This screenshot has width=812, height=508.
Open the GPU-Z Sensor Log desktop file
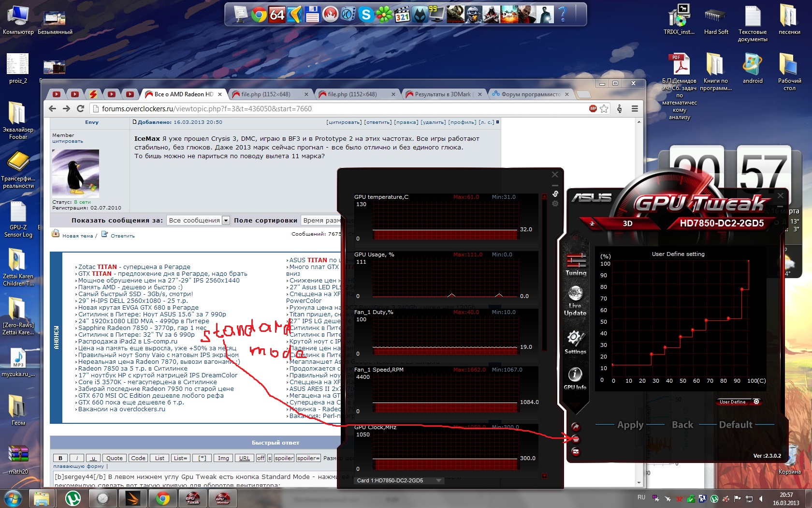18,219
